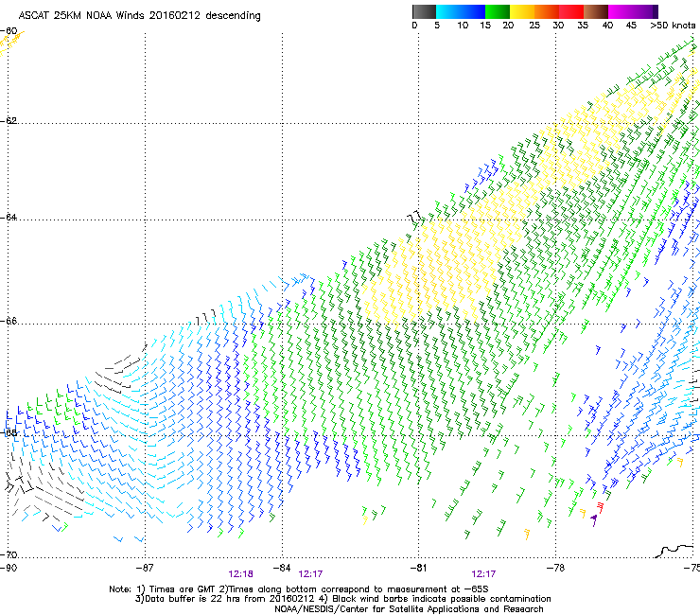The image size is (700, 615).
Task: Click the NOAA/NESDIS credit line
Action: click(x=409, y=609)
